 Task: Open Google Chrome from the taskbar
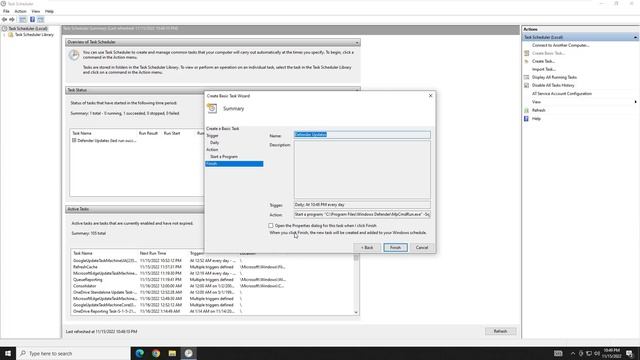tap(156, 353)
